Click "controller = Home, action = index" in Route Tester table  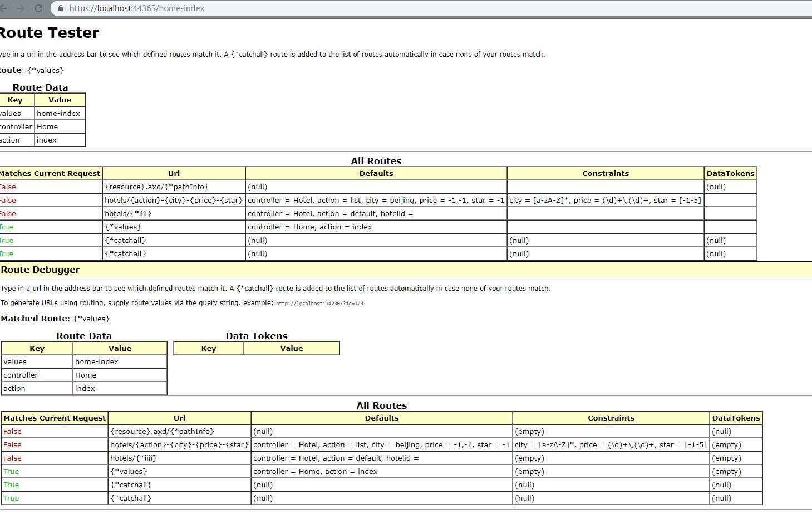click(x=310, y=227)
